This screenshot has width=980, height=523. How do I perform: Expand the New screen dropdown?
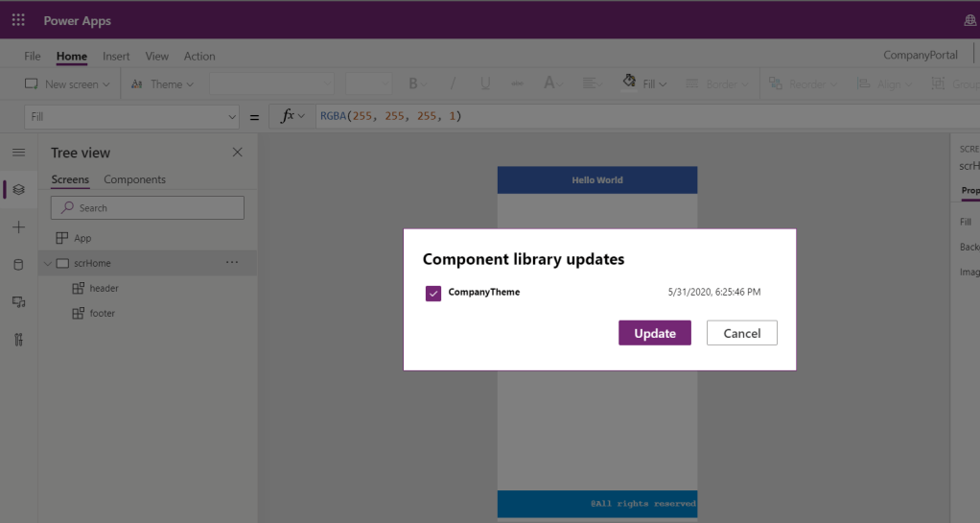coord(67,84)
